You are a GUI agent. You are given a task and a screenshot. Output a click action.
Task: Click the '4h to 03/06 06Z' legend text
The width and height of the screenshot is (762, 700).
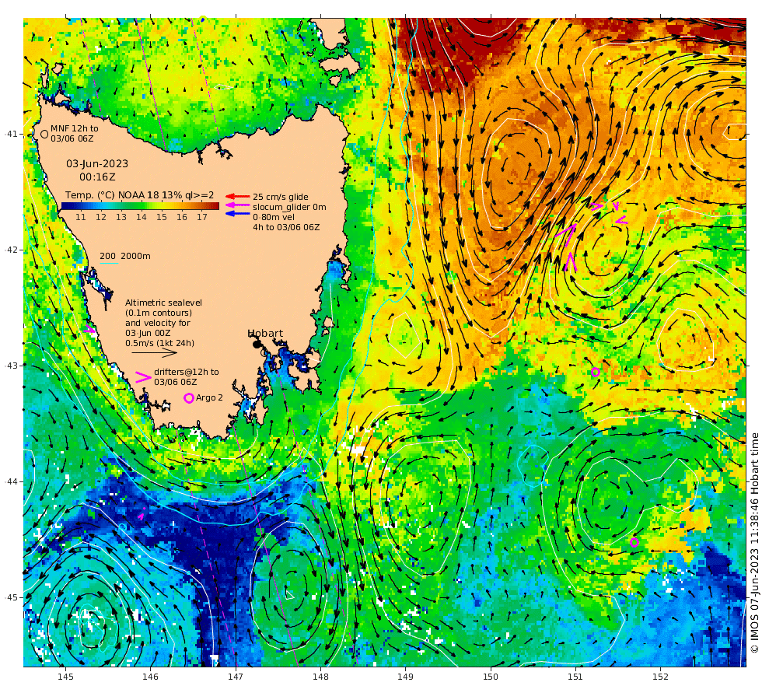[286, 227]
